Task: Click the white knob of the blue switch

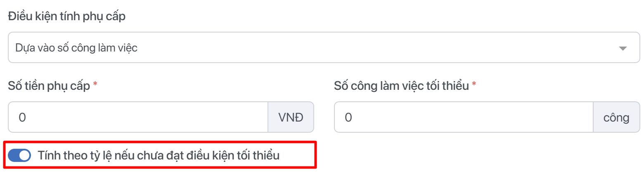Action: (x=25, y=155)
